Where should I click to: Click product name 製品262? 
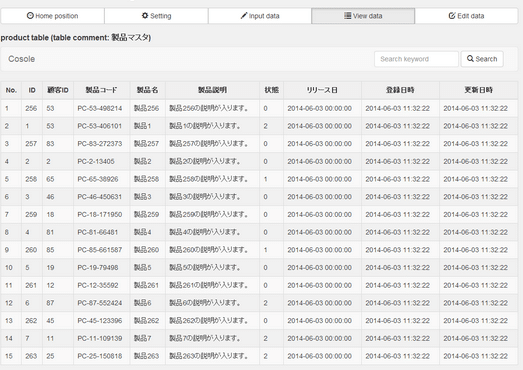pyautogui.click(x=146, y=321)
